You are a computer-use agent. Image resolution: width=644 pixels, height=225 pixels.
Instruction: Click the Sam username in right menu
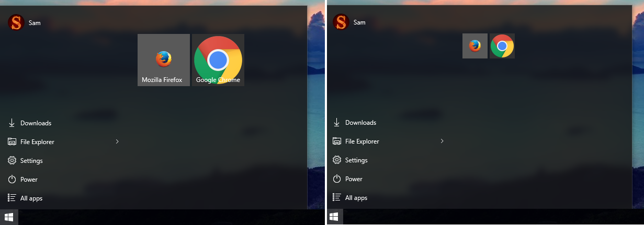pos(359,22)
